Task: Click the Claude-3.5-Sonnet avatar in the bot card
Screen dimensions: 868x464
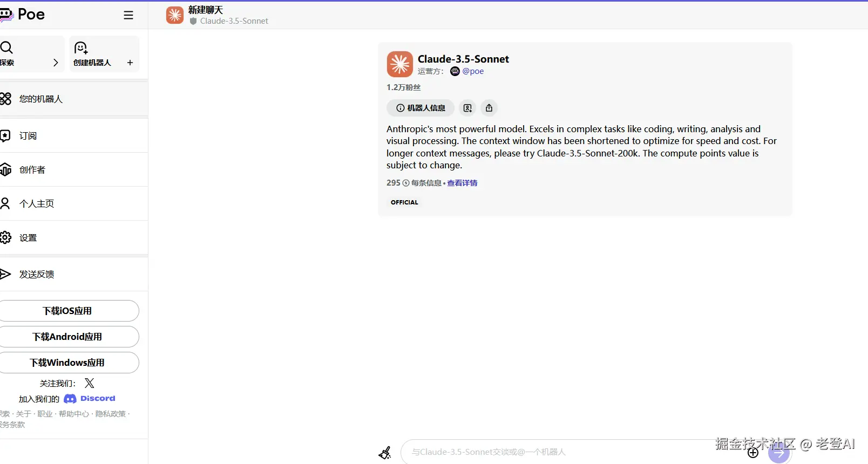Action: pos(400,65)
